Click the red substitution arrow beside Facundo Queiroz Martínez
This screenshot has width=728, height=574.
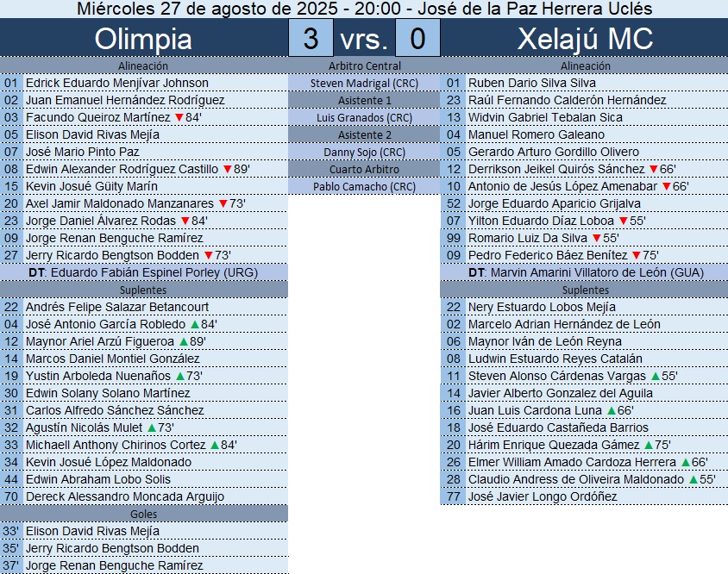click(x=179, y=117)
